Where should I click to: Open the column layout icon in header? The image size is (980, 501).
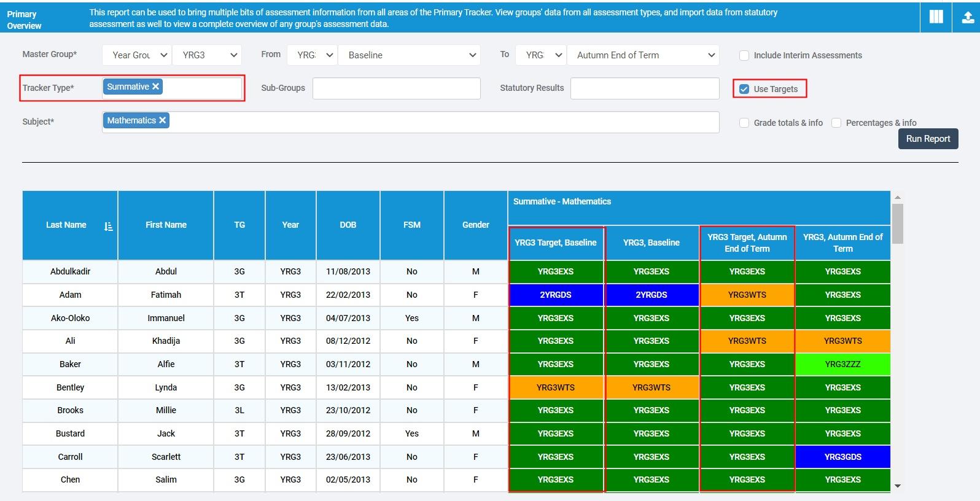pos(936,17)
